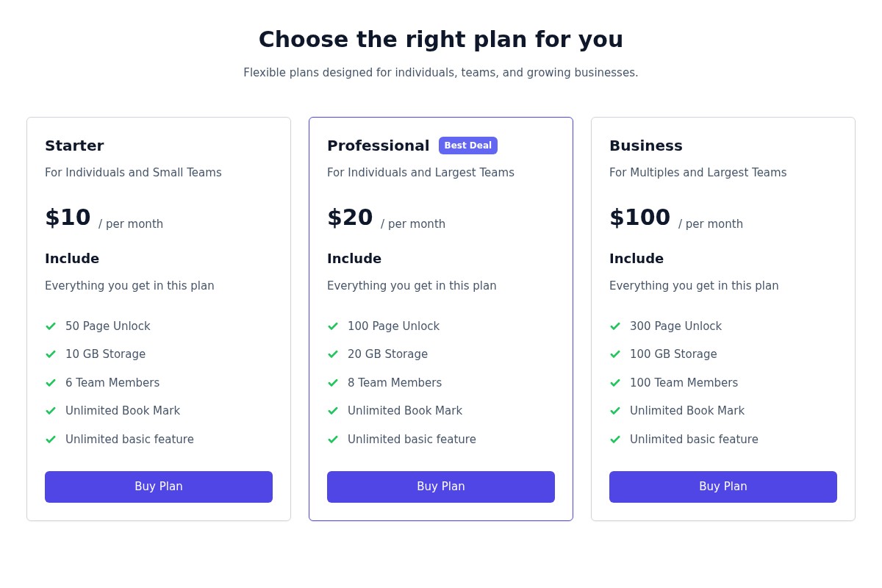Click the checkmark beside 100 Page Unlock
This screenshot has width=882, height=588.
[x=333, y=326]
